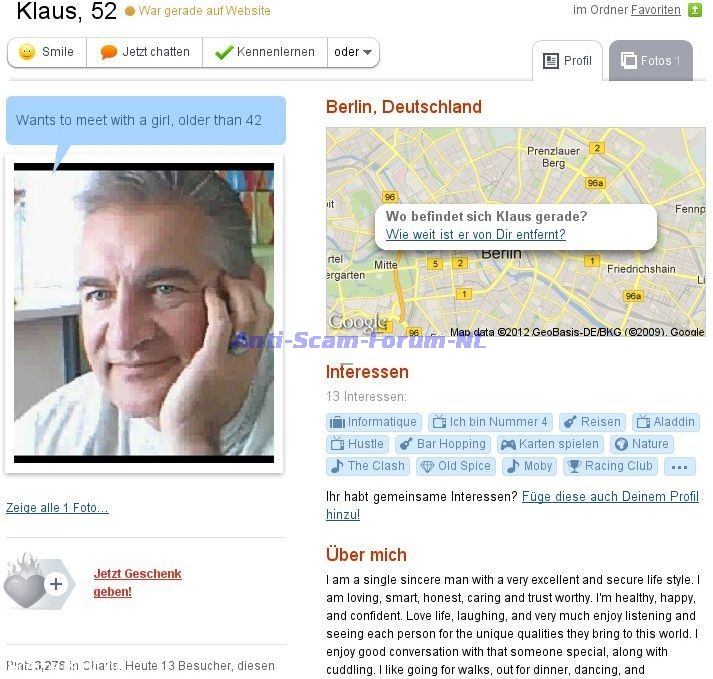Click Zeige alle 1 Foto link
This screenshot has width=713, height=679.
coord(57,508)
